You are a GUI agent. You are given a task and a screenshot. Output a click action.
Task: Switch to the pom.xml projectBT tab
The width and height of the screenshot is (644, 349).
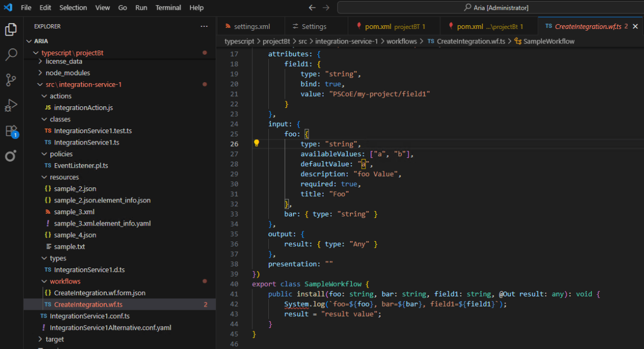(394, 26)
